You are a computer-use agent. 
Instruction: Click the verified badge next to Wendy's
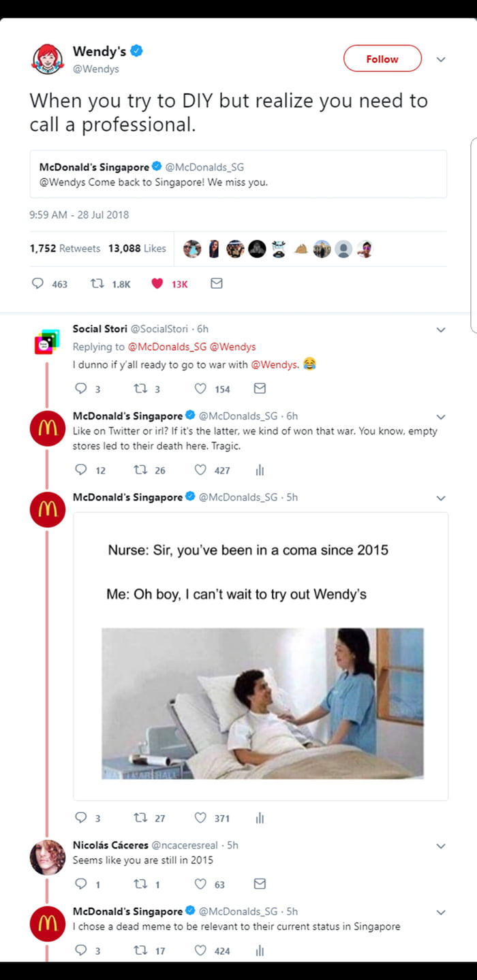(x=137, y=51)
